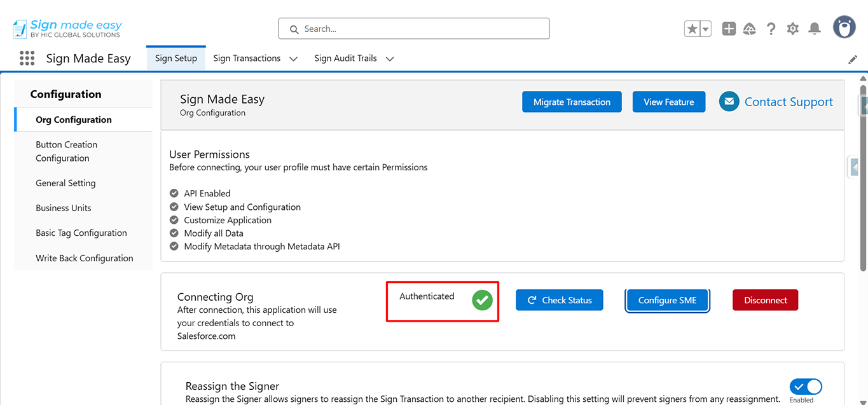The width and height of the screenshot is (868, 405).
Task: Open Basic Tag Configuration in sidebar
Action: point(83,233)
